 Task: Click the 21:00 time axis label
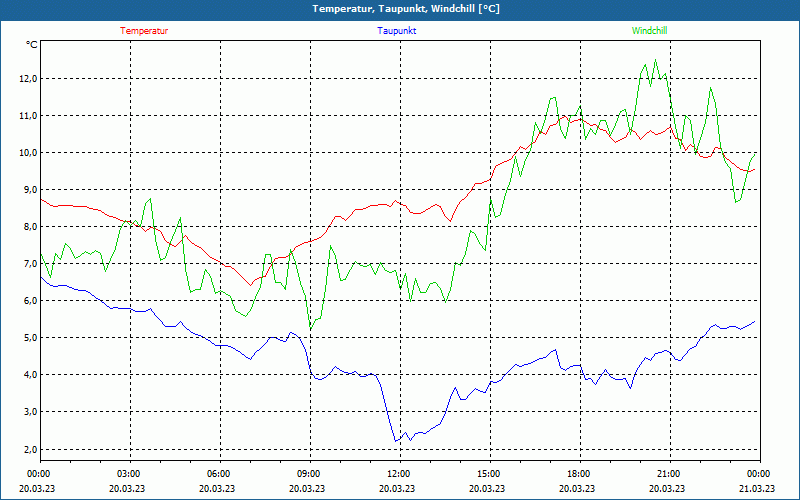tap(667, 473)
